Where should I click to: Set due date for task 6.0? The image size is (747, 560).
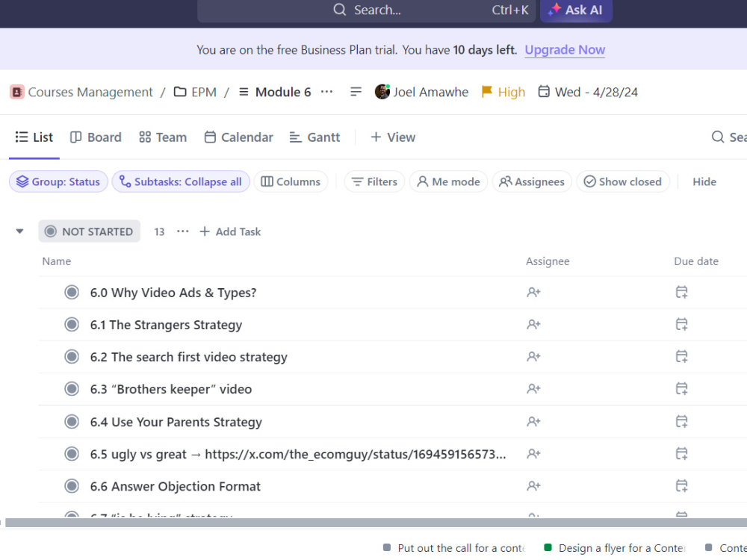pos(682,293)
